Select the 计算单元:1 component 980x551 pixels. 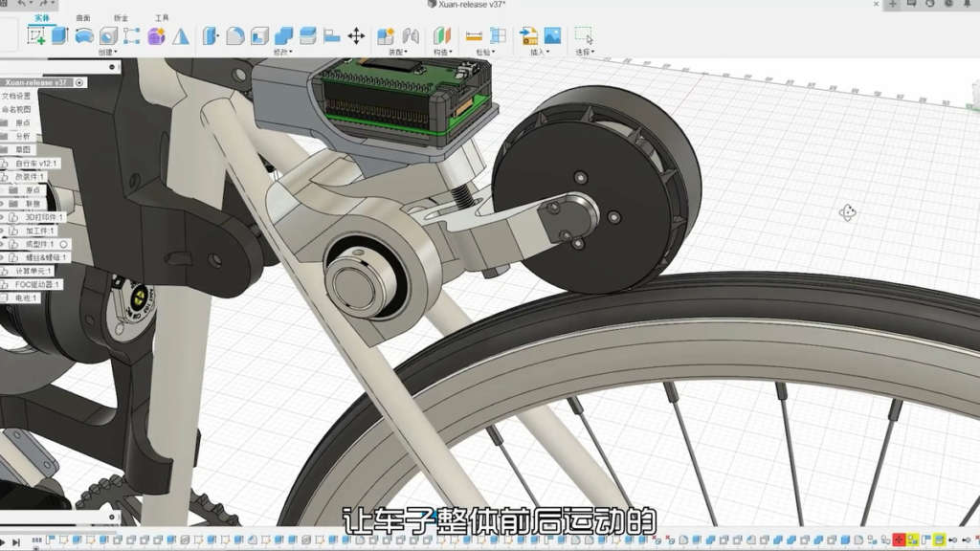click(x=33, y=271)
